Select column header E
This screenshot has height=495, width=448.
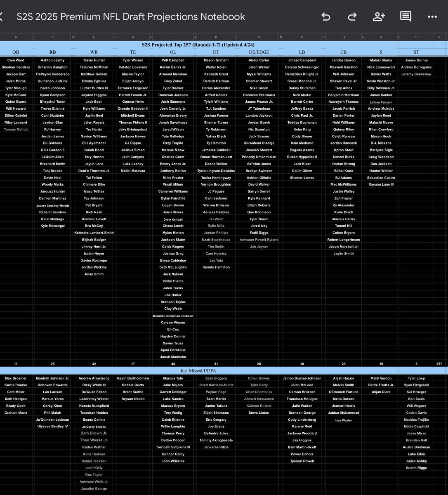click(x=94, y=37)
